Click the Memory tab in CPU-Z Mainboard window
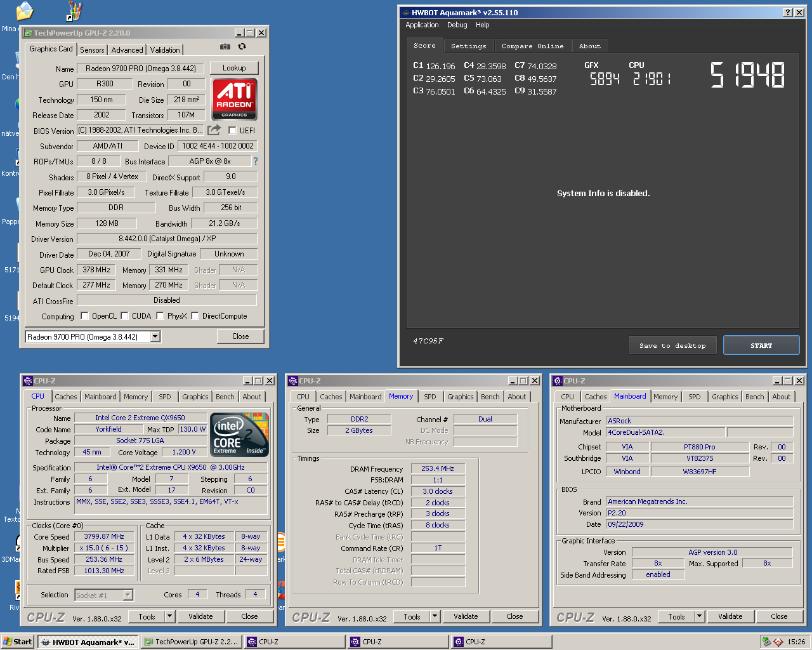The height and width of the screenshot is (650, 812). pyautogui.click(x=665, y=397)
